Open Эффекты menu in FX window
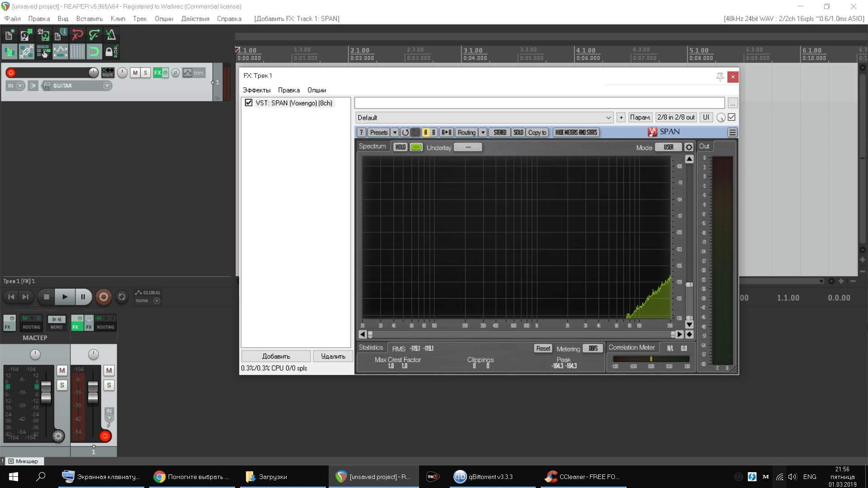The image size is (868, 488). pos(256,90)
